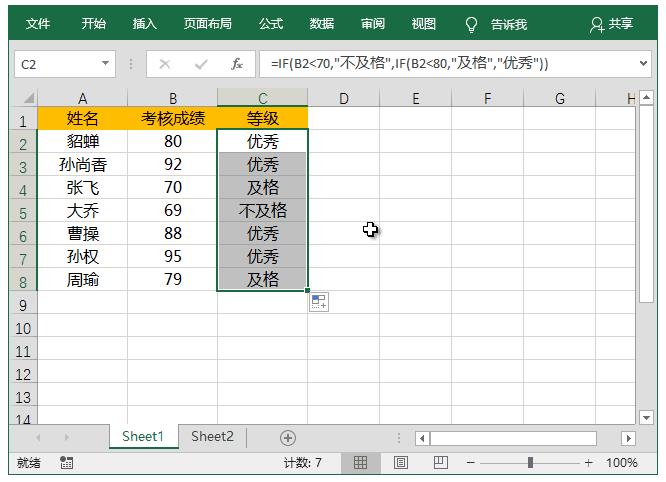Click the vertical scrollbar up arrow

pos(646,98)
